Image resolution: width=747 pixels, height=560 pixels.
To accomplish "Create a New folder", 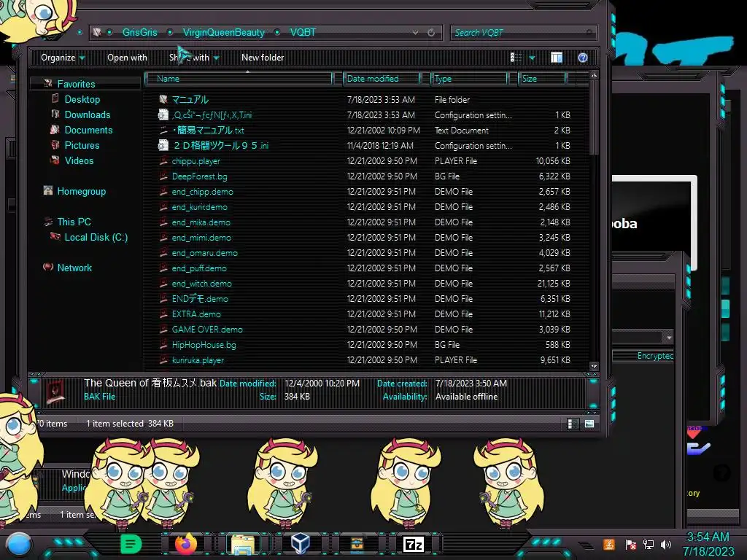I will pyautogui.click(x=263, y=58).
